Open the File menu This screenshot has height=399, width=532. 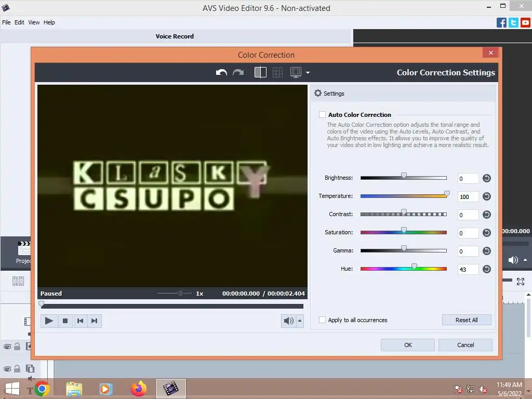[x=6, y=22]
